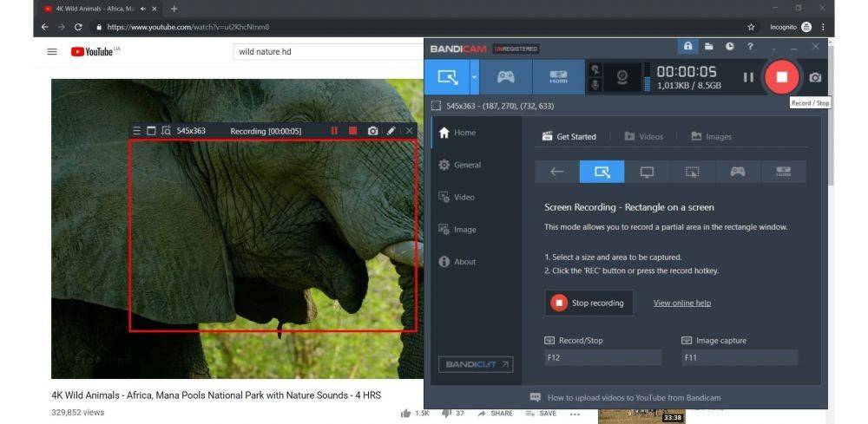This screenshot has width=868, height=424.
Task: Bookmark this page with star icon
Action: [x=751, y=27]
